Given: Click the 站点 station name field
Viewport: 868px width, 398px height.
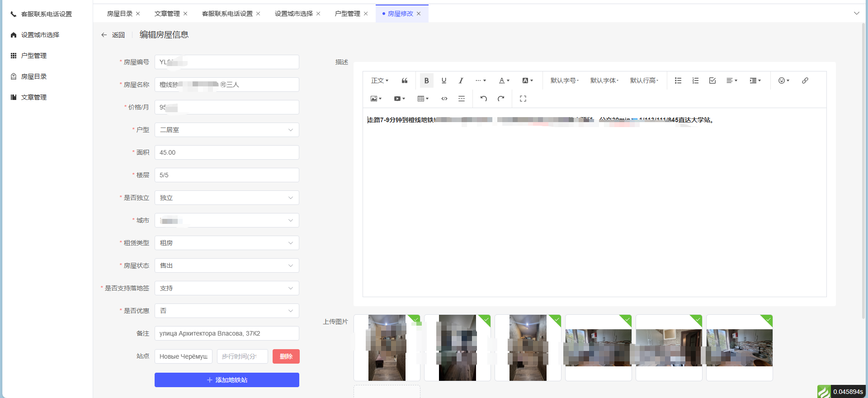Looking at the screenshot, I should (x=184, y=356).
